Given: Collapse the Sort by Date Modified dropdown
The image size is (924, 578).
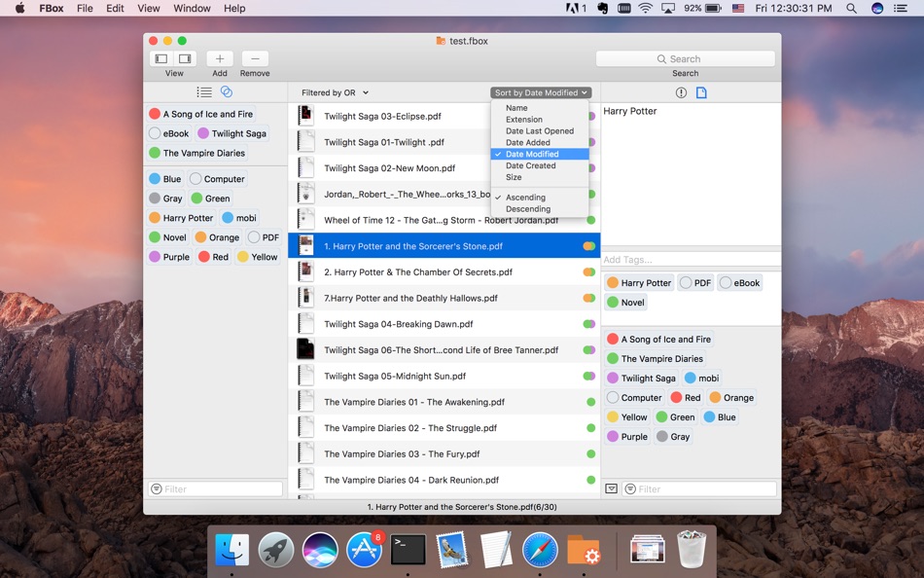Looking at the screenshot, I should (x=541, y=92).
